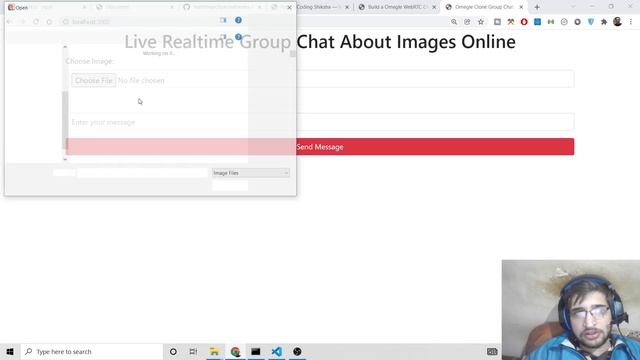Open the Chrome three-dot menu

(631, 22)
